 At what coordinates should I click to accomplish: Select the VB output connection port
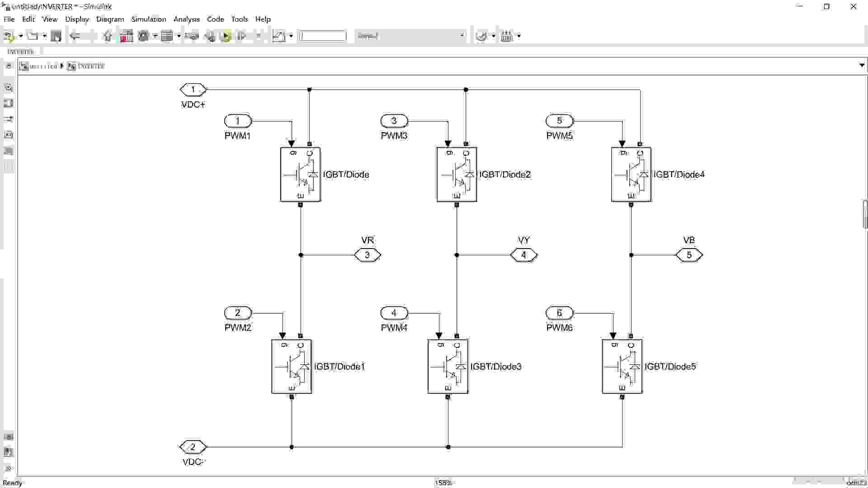click(689, 255)
